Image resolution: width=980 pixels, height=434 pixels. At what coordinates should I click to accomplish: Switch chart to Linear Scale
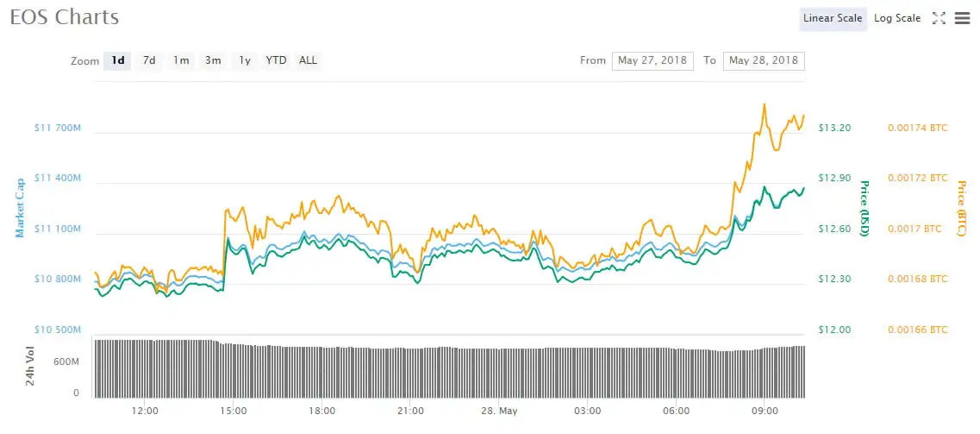coord(833,18)
